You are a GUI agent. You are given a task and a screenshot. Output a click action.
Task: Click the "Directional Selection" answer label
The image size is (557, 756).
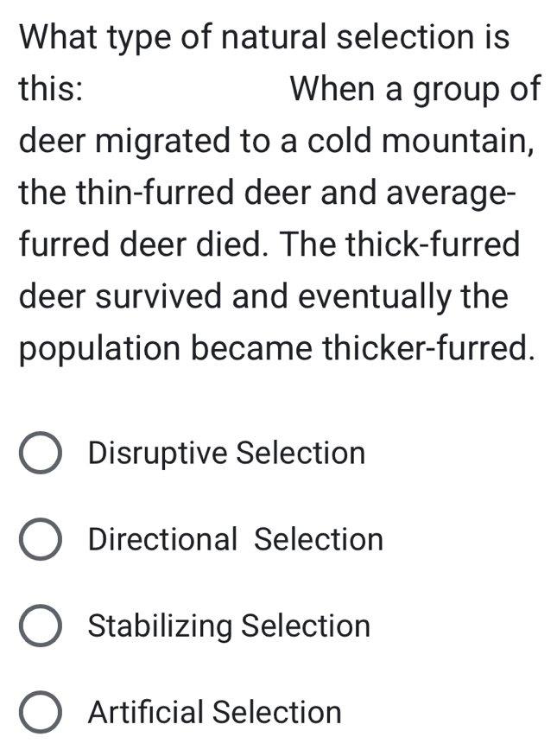click(235, 539)
